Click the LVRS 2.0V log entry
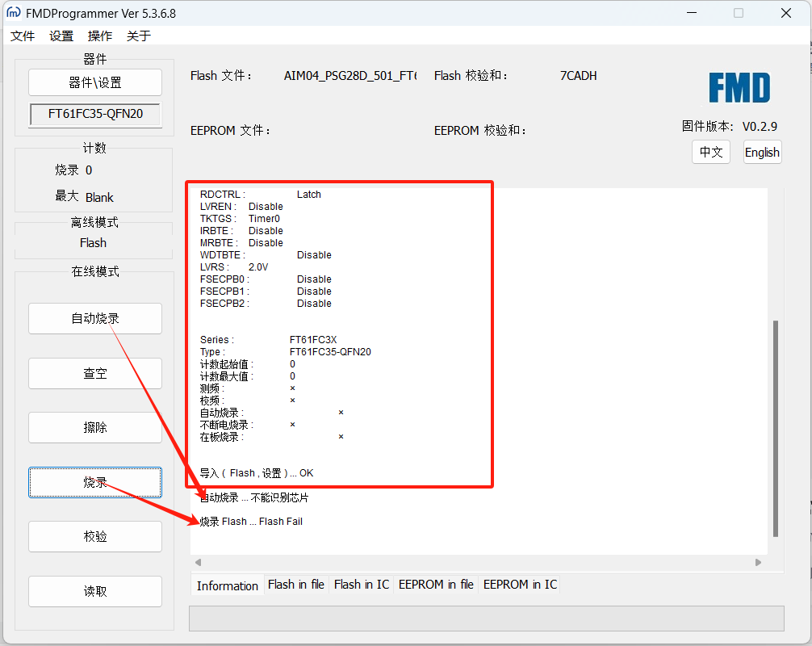812x646 pixels. pos(234,266)
